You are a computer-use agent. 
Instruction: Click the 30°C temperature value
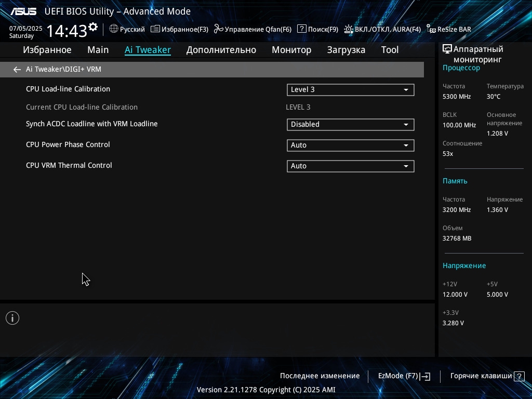click(x=494, y=97)
